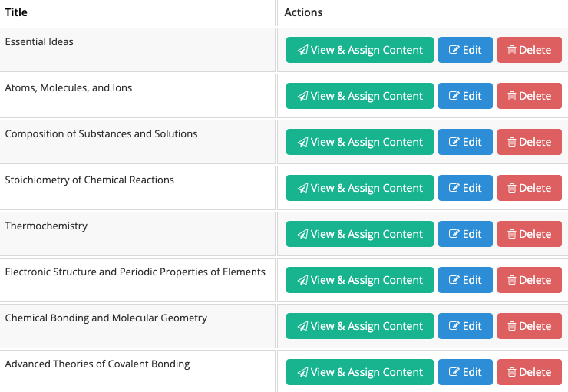568x392 pixels.
Task: Delete Stoichiometry of Chemical Reactions
Action: pyautogui.click(x=530, y=188)
